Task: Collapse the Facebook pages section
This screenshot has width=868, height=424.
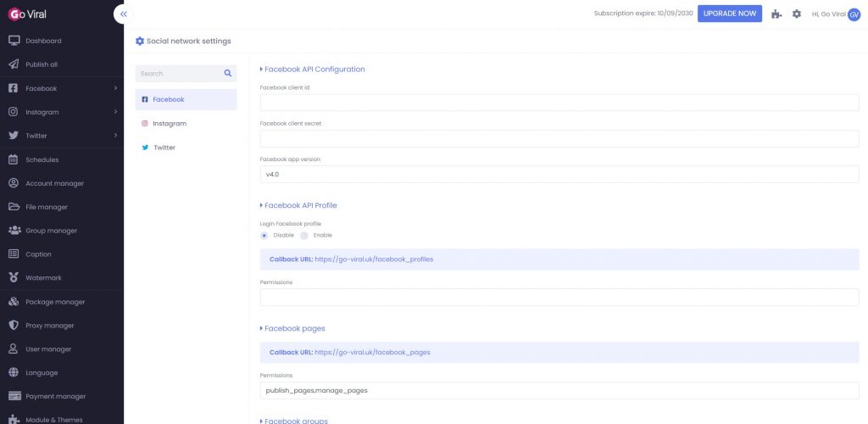Action: 292,328
